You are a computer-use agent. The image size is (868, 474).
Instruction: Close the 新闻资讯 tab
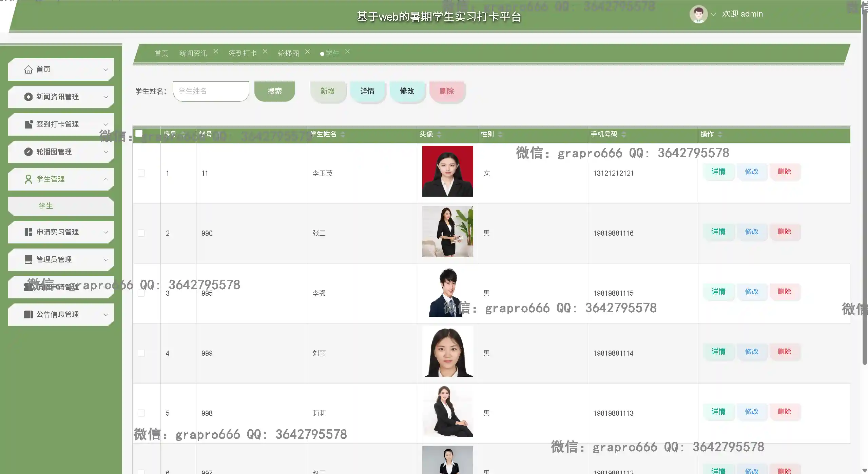[216, 52]
